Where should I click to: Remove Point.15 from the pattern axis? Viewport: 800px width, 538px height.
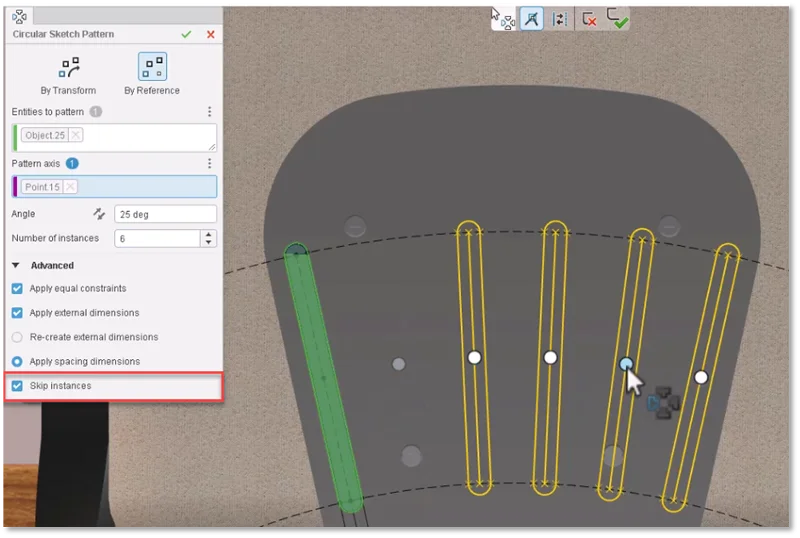point(71,187)
